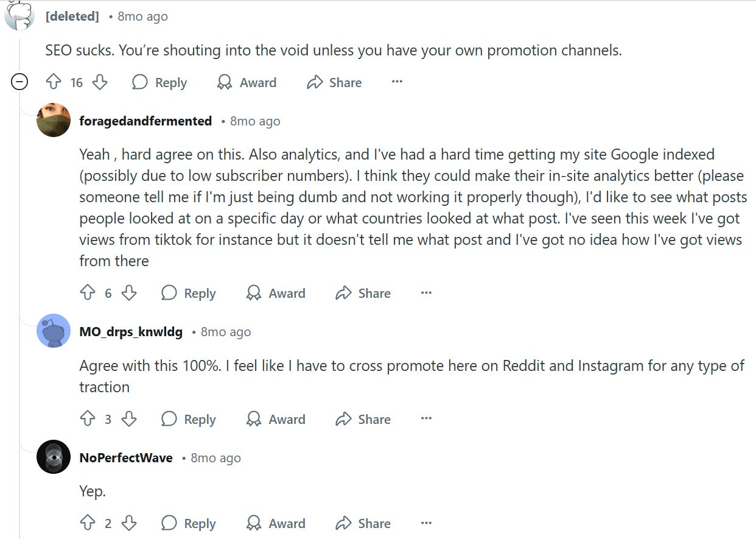The image size is (756, 539).
Task: Reply to the 'Yep.' comment
Action: pos(188,523)
